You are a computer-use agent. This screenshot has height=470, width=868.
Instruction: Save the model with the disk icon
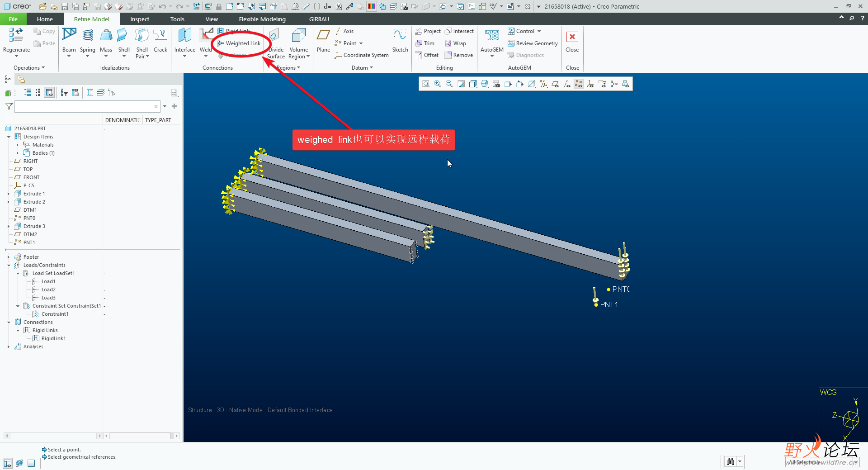[x=65, y=6]
